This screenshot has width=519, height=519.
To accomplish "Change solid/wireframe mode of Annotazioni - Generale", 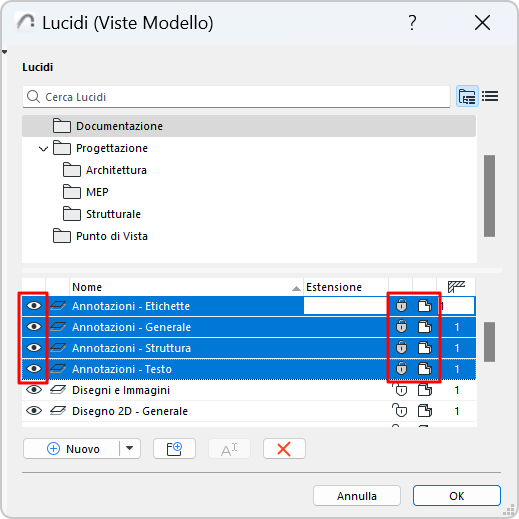I will click(425, 327).
